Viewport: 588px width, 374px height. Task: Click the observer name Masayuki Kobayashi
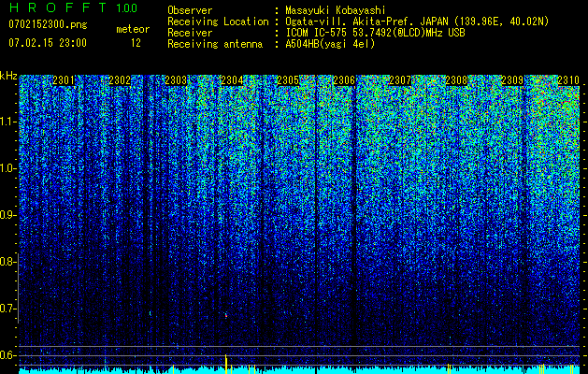tap(336, 10)
